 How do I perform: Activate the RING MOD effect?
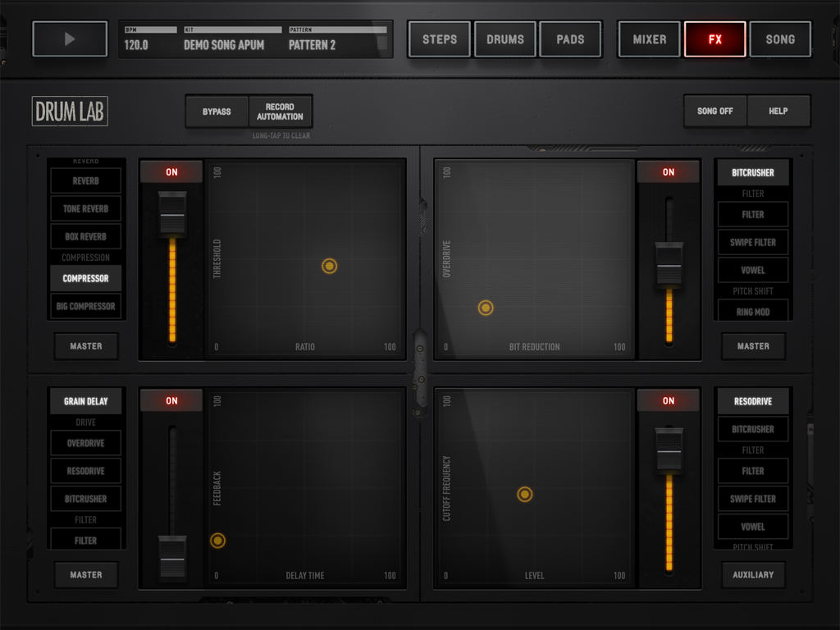pyautogui.click(x=752, y=311)
